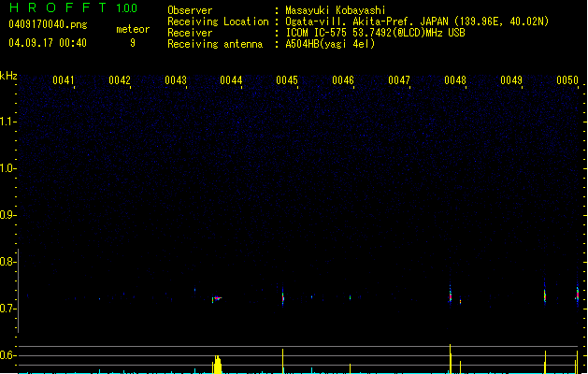Click the 0.8 kHz frequency axis label
Image resolution: width=588 pixels, height=374 pixels.
click(x=7, y=262)
